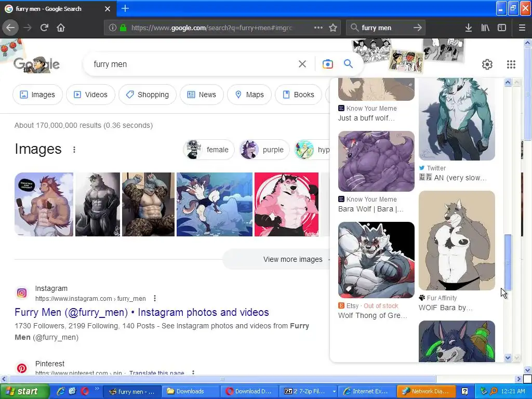Switch to Downloads taskbar window

click(190, 391)
